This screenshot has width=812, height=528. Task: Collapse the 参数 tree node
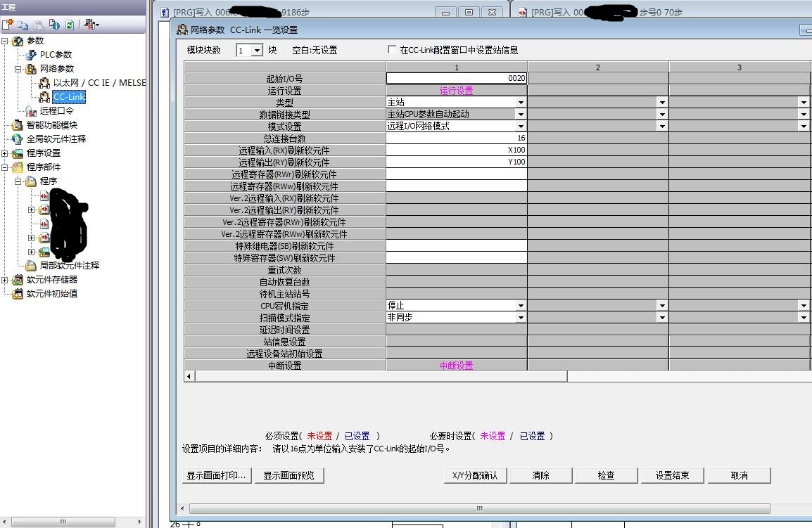click(5, 41)
